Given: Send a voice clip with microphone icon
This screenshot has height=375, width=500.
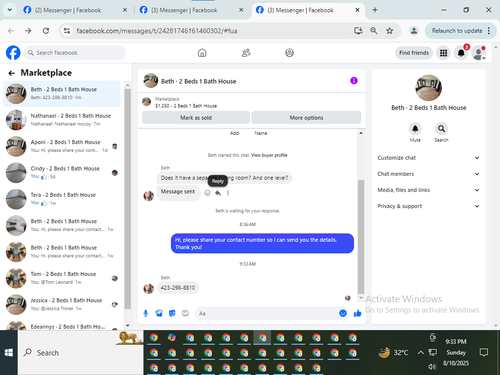Looking at the screenshot, I should (146, 313).
